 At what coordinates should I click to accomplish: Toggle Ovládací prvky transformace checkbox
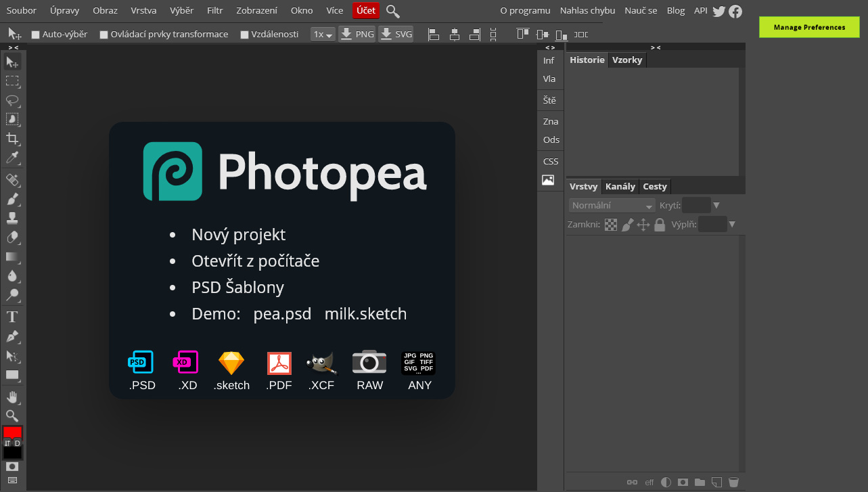click(x=104, y=35)
